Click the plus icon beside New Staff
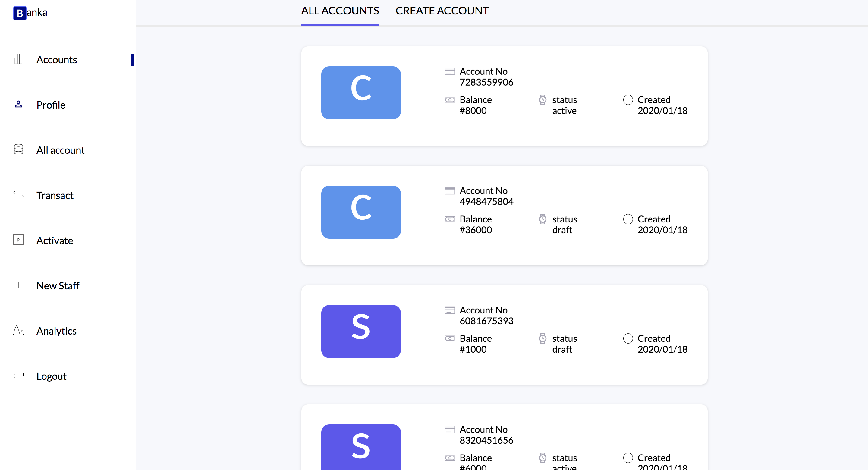Screen dimensions: 868x475 pos(18,285)
